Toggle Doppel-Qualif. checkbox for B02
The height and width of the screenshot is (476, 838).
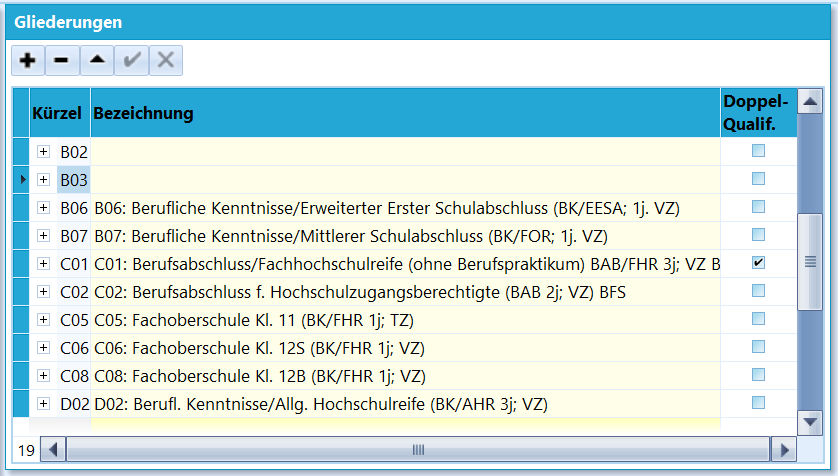pyautogui.click(x=758, y=151)
